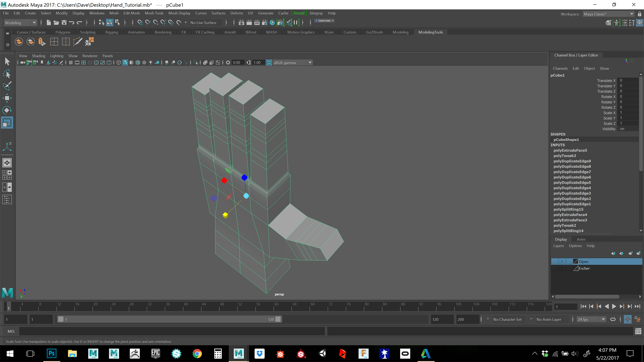Screen dimensions: 644x362
Task: Toggle use all lights bulb icon
Action: click(151, 63)
